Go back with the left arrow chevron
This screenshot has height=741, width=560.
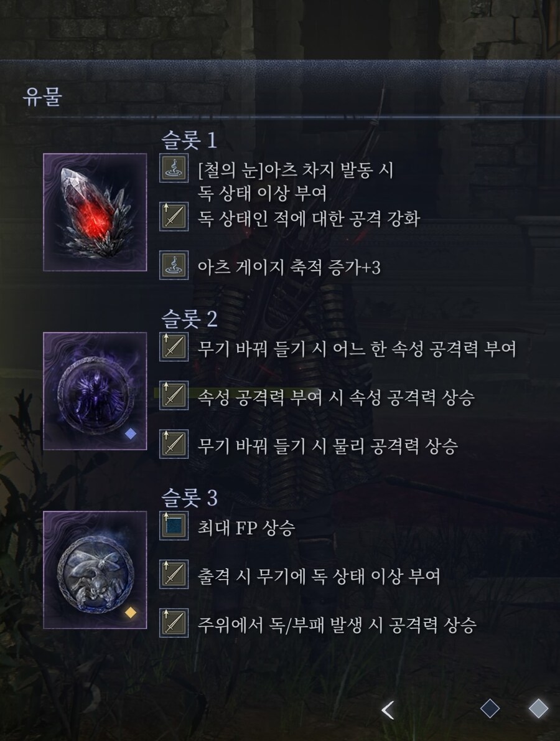tap(388, 710)
